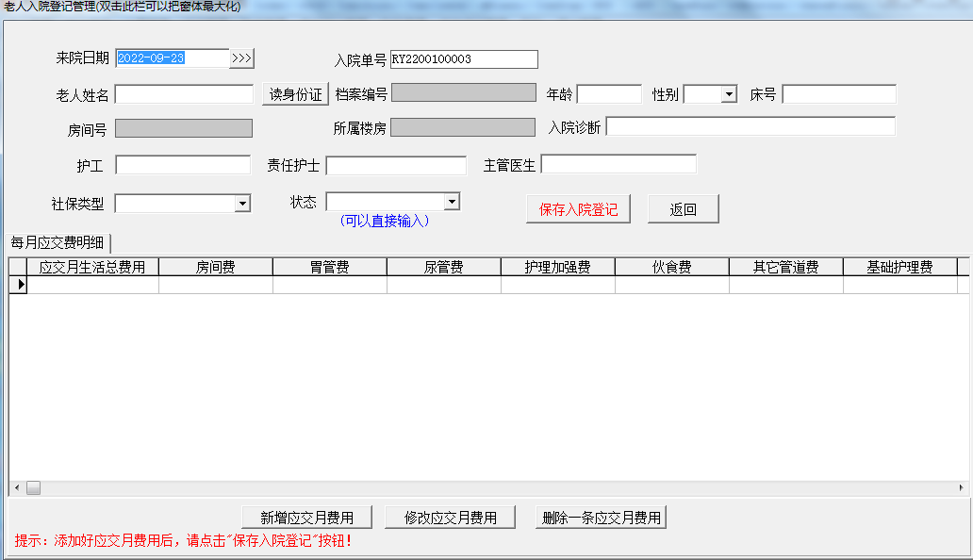This screenshot has height=560, width=973.
Task: Click 删除一条应交月费用 button
Action: tap(602, 518)
